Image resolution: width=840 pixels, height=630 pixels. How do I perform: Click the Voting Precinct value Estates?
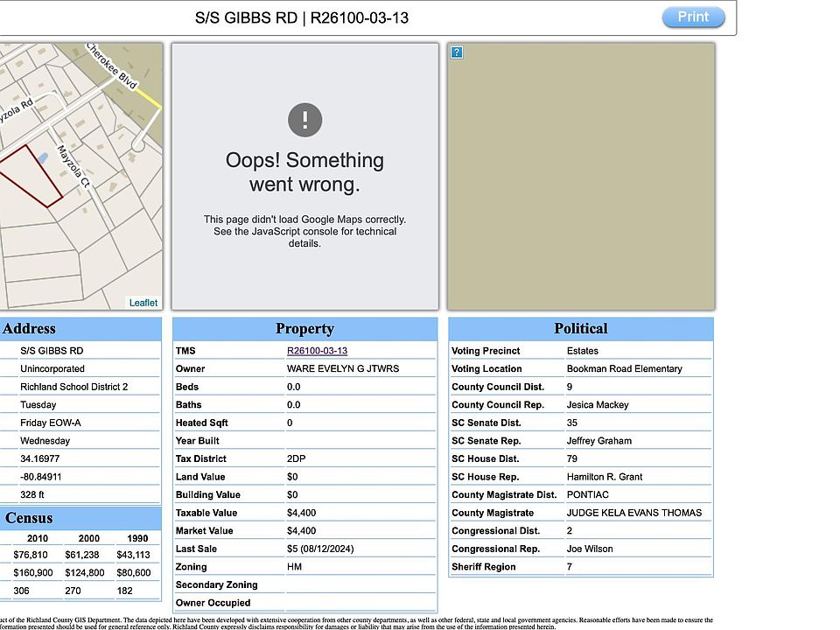[583, 351]
